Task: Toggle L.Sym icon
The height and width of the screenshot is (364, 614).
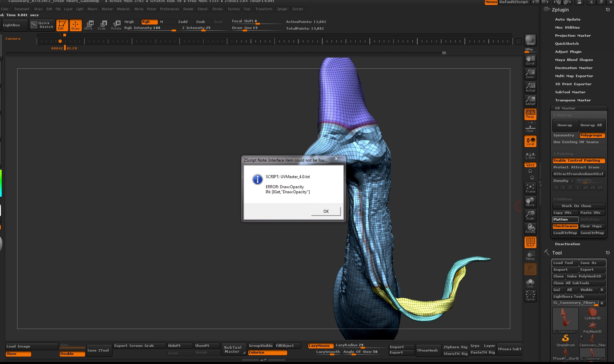Action: [x=530, y=156]
